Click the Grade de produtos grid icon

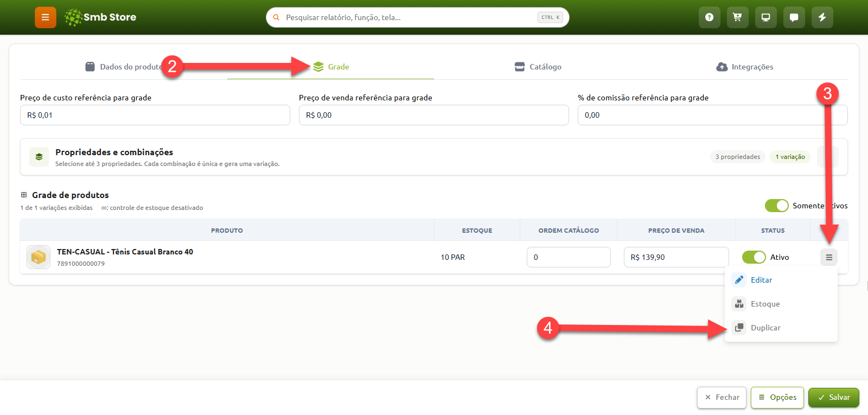pos(24,195)
